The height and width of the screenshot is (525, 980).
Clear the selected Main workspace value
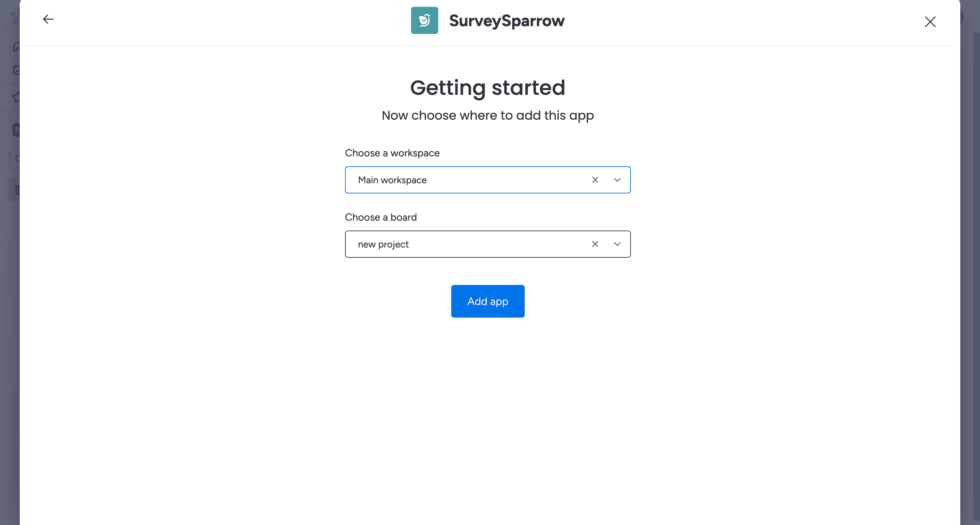click(x=595, y=180)
